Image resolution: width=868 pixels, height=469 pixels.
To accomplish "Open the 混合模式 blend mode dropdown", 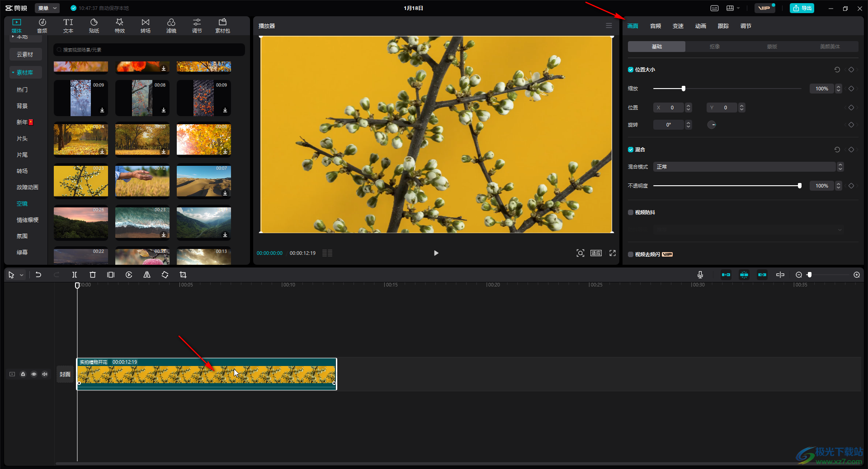I will tap(748, 167).
